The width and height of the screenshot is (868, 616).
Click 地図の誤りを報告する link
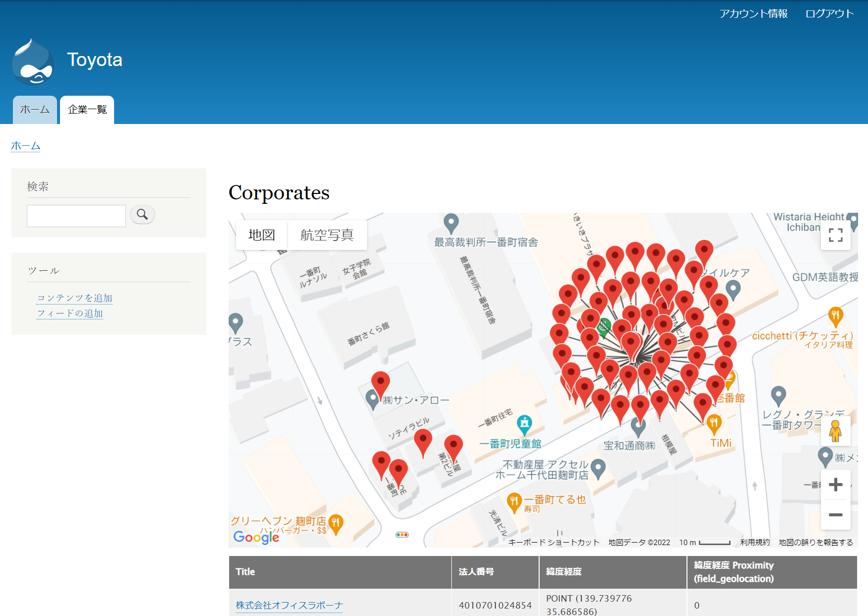816,542
